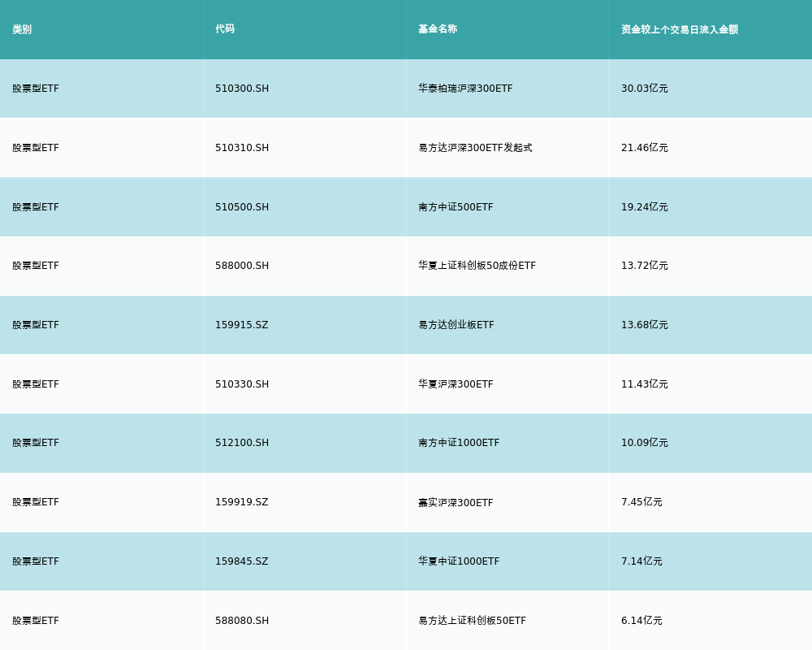Image resolution: width=812 pixels, height=650 pixels.
Task: Select 易方达创业板ETF fund name
Action: pyautogui.click(x=456, y=325)
